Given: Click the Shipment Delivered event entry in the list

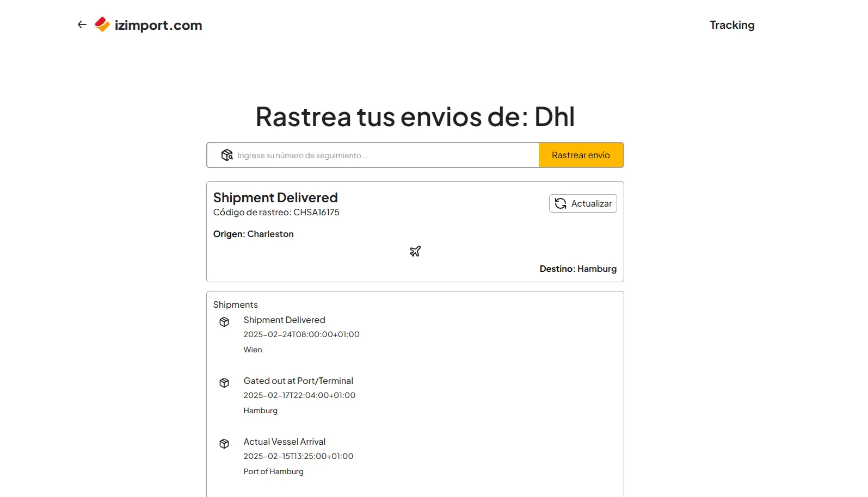Looking at the screenshot, I should pos(284,320).
